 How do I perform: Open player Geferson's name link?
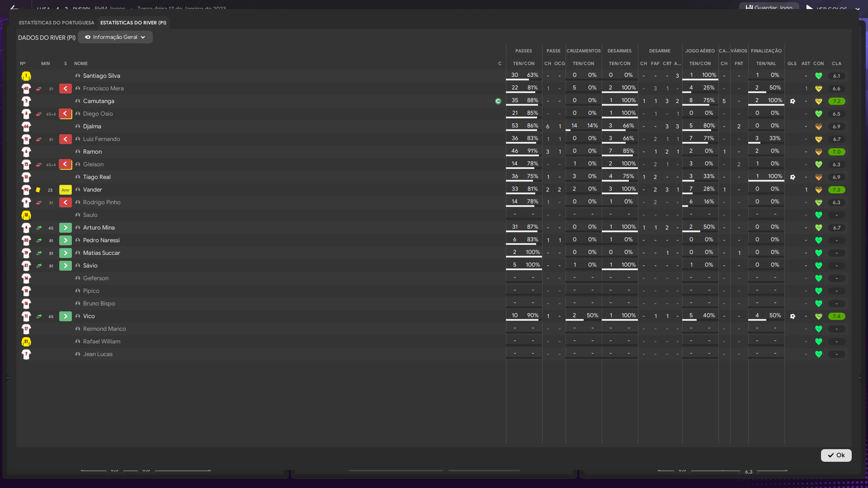tap(96, 278)
